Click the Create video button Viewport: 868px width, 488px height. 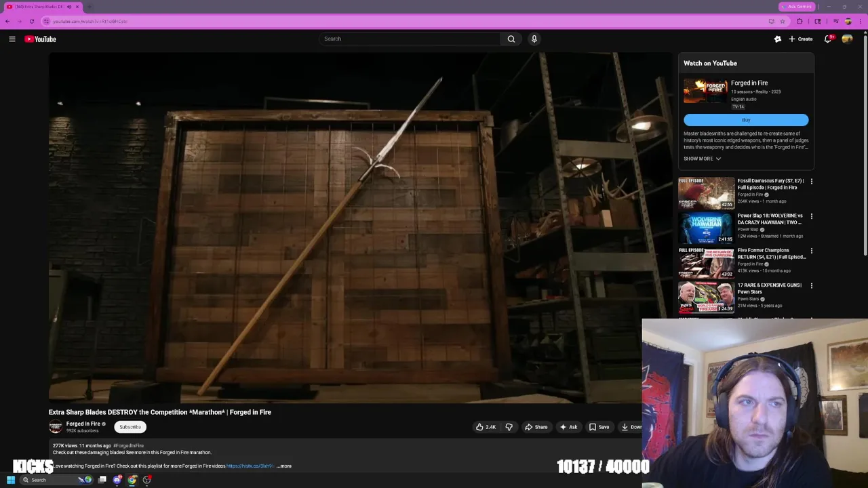point(801,39)
